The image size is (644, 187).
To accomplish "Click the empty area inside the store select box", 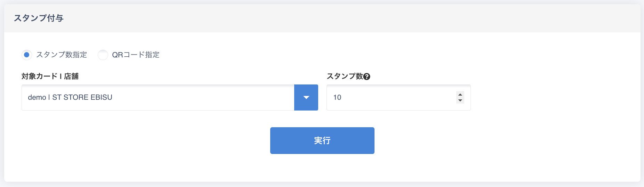I will (x=209, y=97).
